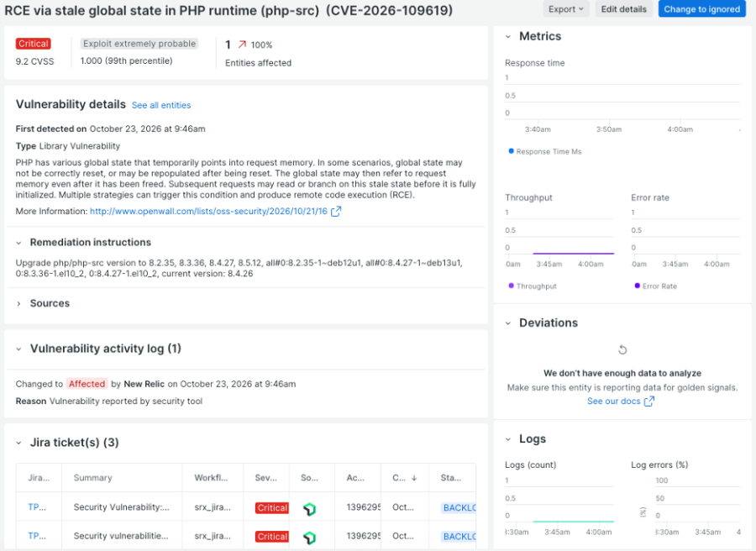Click the Entities affected label
756x551 pixels.
click(x=258, y=63)
